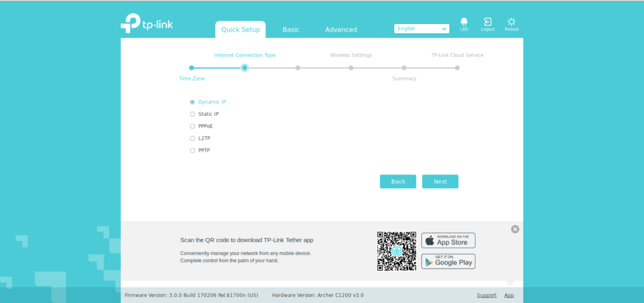Expand the English language dropdown
Image resolution: width=644 pixels, height=303 pixels.
[x=421, y=28]
